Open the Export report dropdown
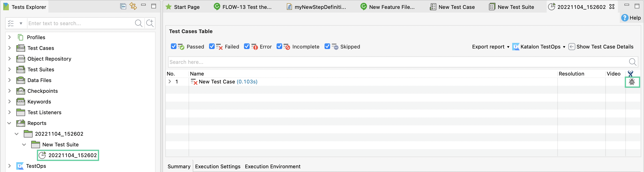Screen dimensions: 644x172 click(490, 47)
